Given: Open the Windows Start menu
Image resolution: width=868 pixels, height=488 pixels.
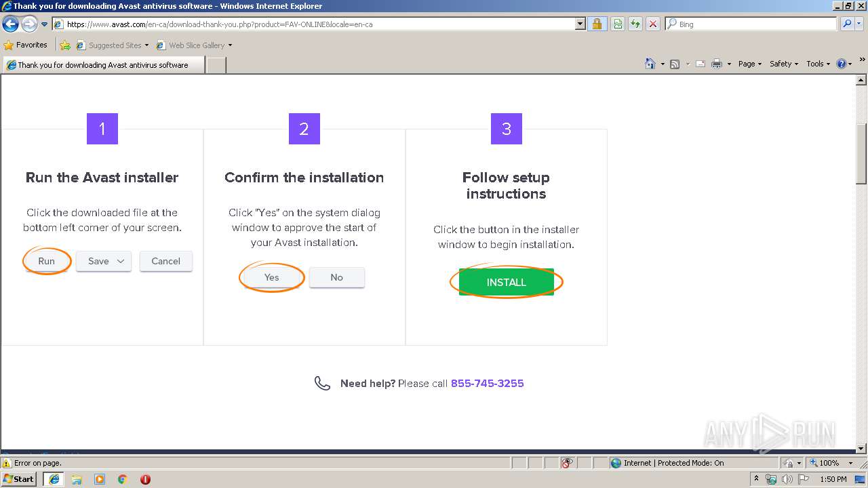Looking at the screenshot, I should pos(19,479).
